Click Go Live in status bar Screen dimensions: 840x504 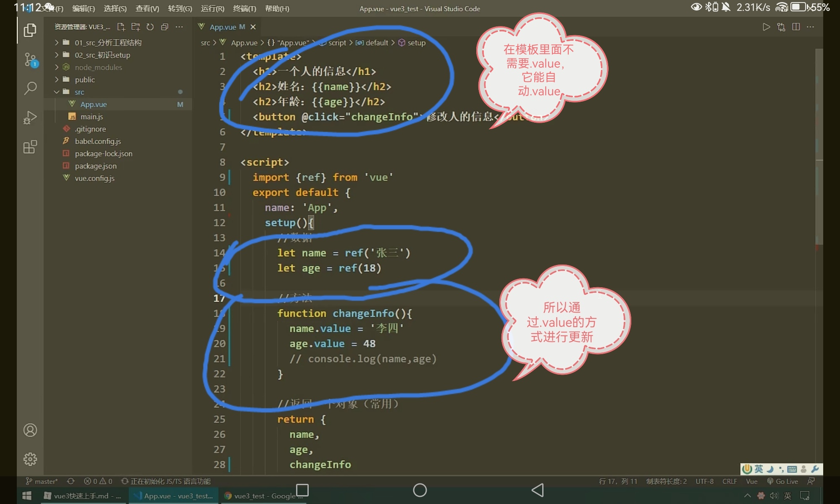click(x=782, y=481)
